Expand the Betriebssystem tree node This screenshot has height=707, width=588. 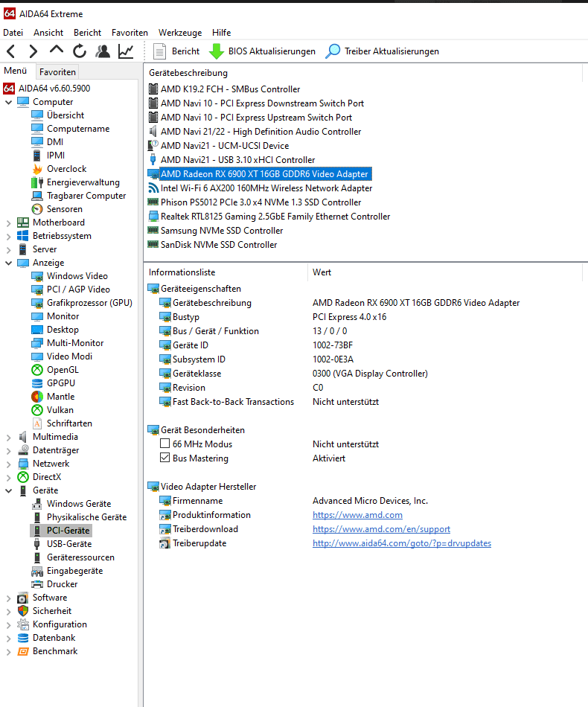click(x=9, y=236)
